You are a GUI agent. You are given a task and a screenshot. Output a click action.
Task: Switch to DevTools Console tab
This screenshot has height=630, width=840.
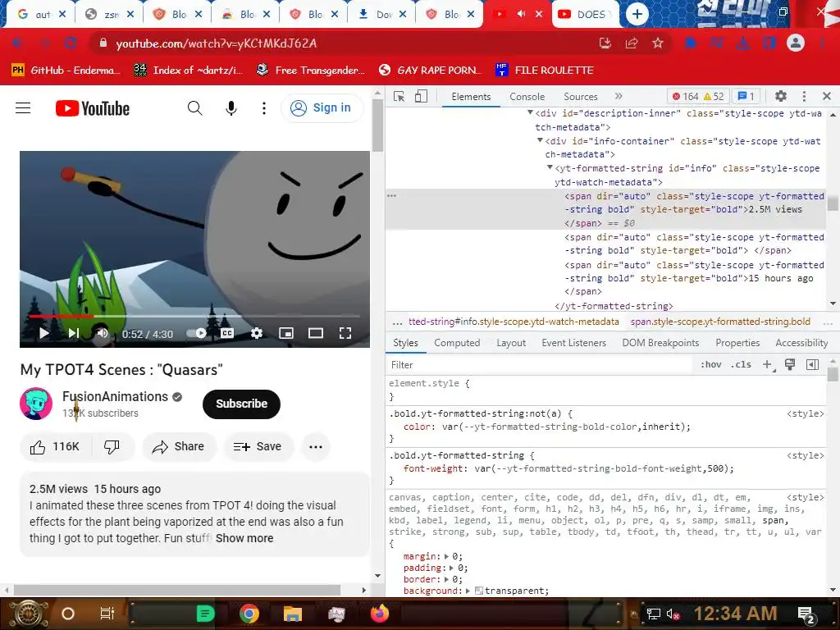(x=527, y=97)
